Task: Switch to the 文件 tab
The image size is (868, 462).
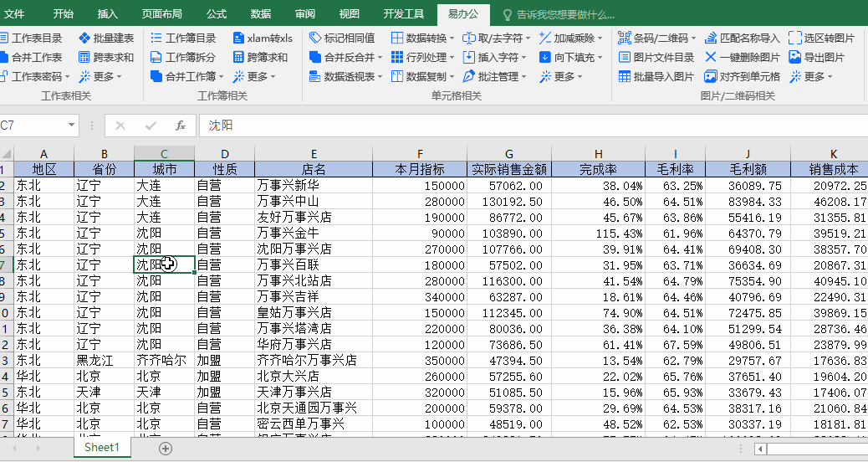Action: point(14,14)
